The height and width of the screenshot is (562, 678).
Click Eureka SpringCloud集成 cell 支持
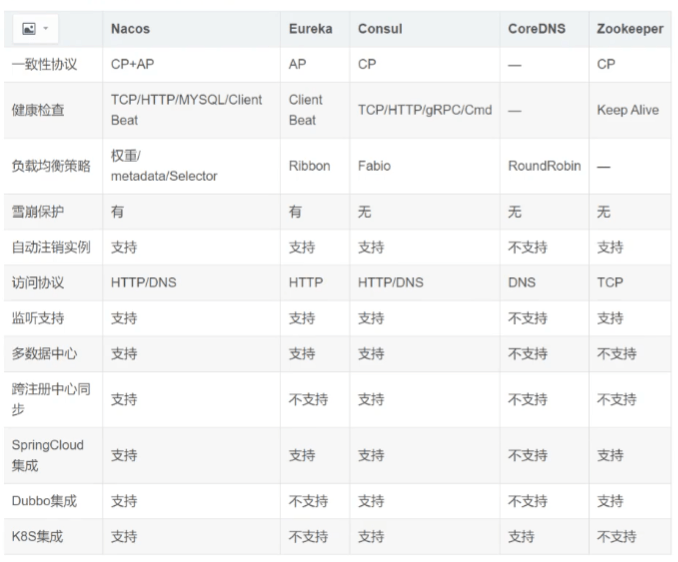(x=302, y=455)
